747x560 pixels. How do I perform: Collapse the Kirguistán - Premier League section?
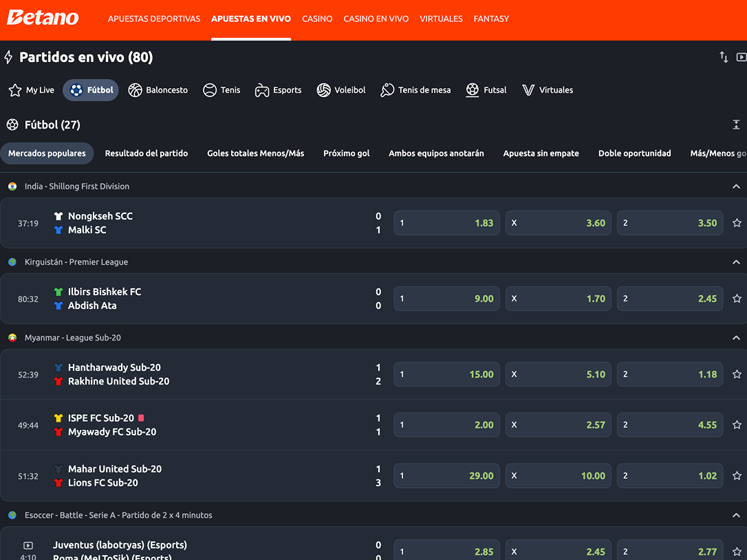(736, 261)
